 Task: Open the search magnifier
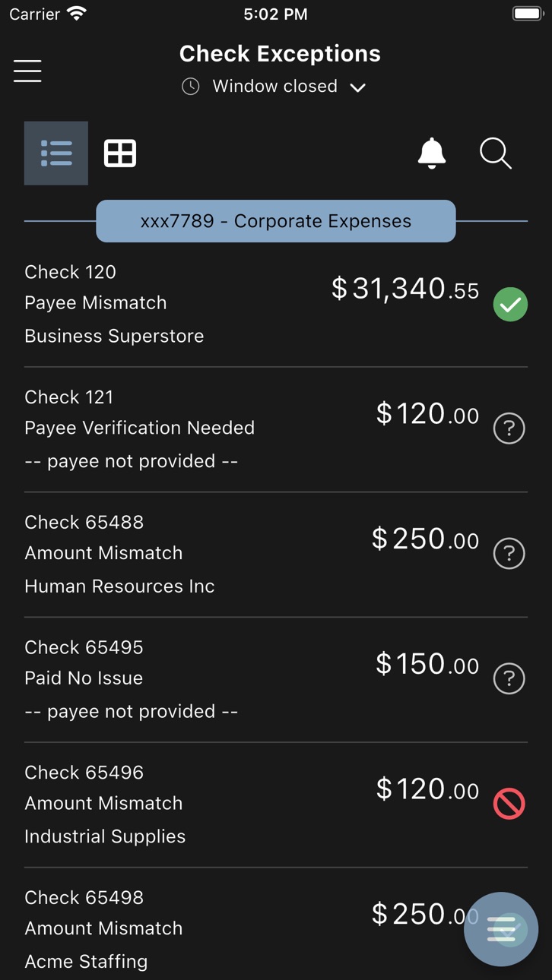pyautogui.click(x=496, y=153)
